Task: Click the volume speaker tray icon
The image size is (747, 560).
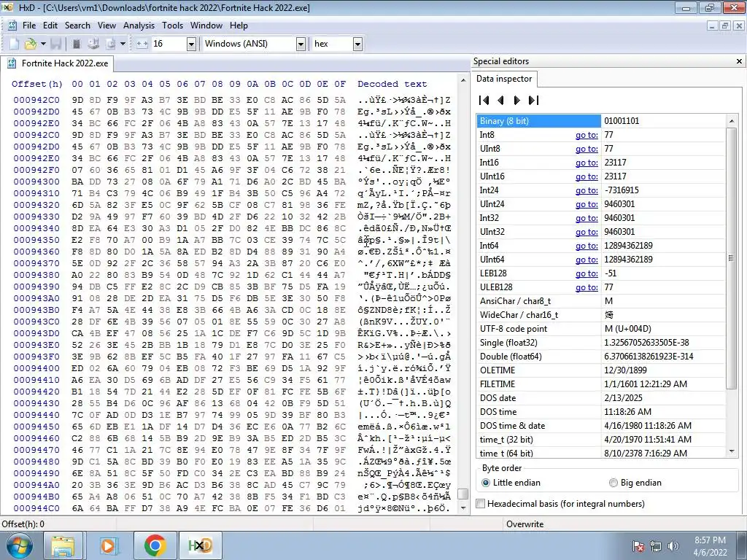Action: 673,546
